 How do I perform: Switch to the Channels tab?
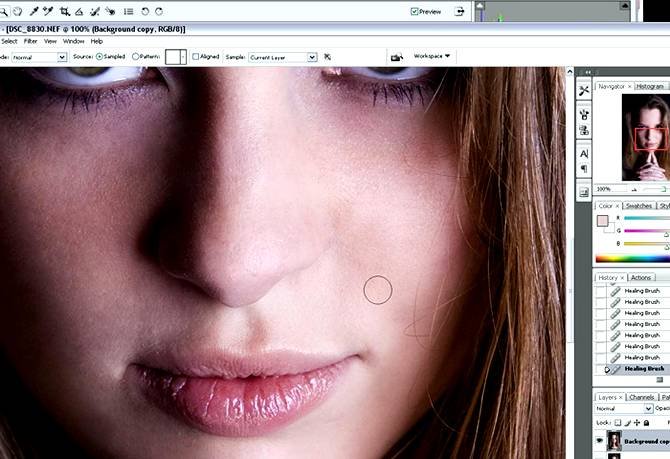(x=641, y=397)
